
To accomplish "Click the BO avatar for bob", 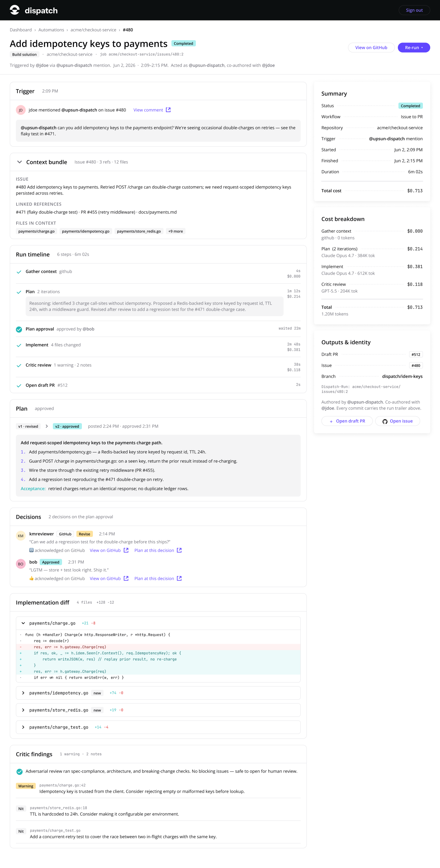I will [x=20, y=564].
